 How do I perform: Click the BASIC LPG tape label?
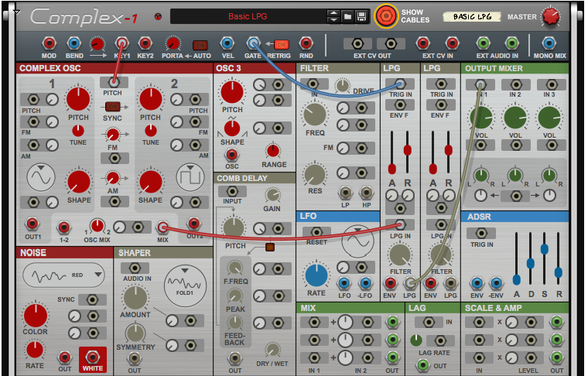472,16
